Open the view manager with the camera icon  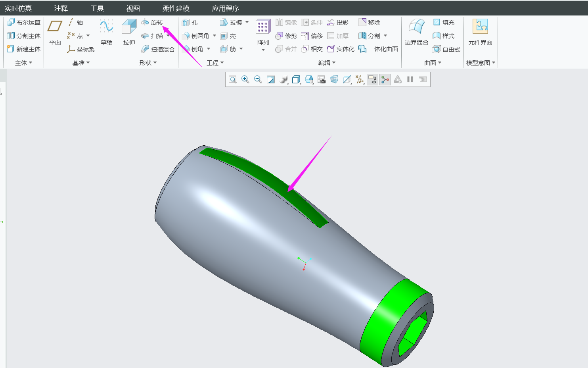(322, 79)
